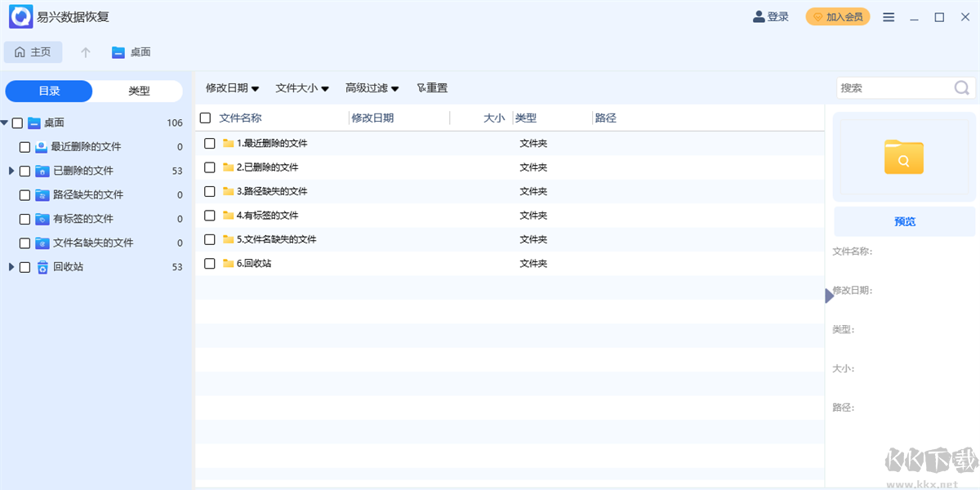
Task: Check the box for 2.已删除的文件 row
Action: pyautogui.click(x=209, y=167)
